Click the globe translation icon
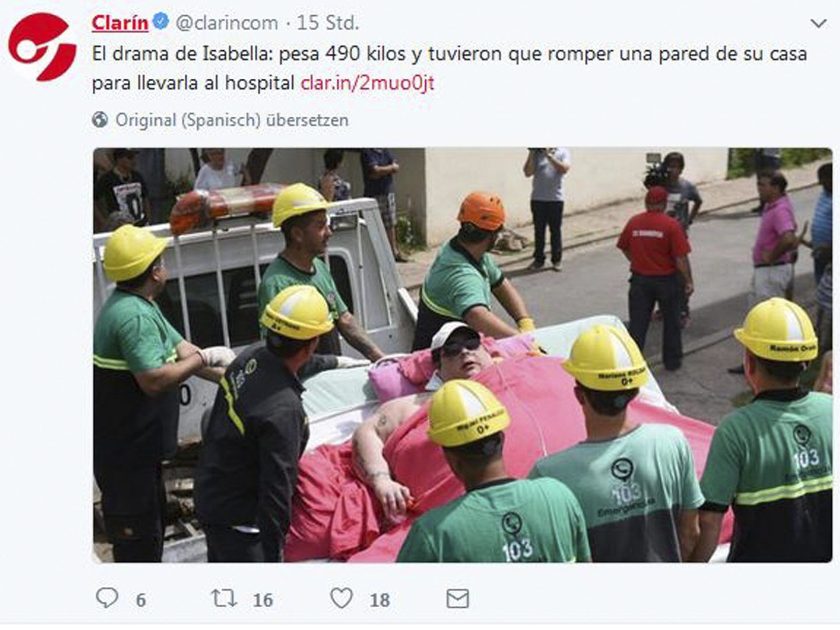The width and height of the screenshot is (840, 630). pos(100,120)
